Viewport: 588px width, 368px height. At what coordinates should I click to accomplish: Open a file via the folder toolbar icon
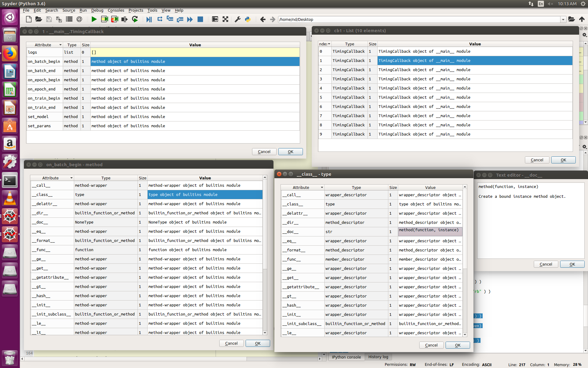(39, 19)
